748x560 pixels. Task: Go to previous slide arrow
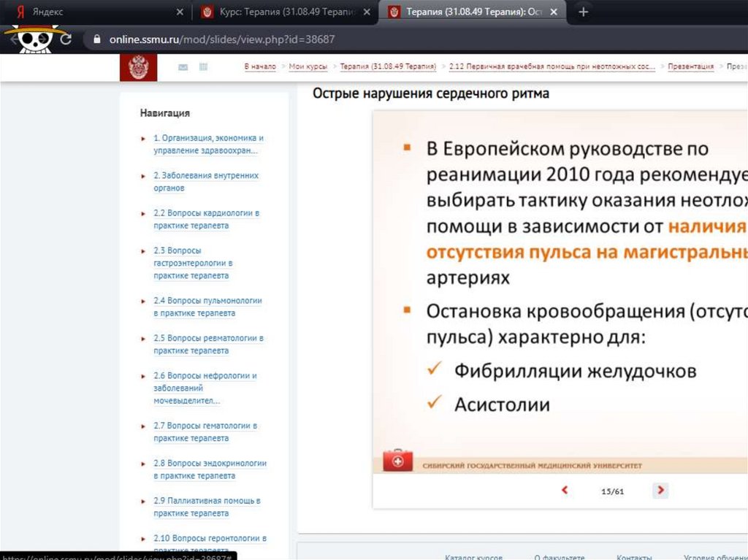tap(565, 491)
